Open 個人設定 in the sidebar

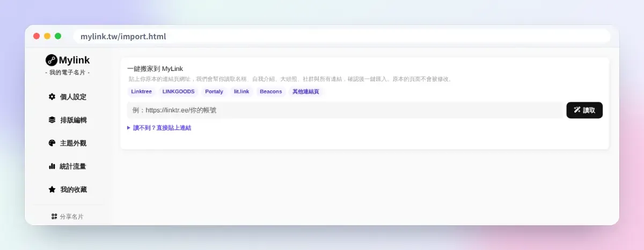tap(69, 97)
